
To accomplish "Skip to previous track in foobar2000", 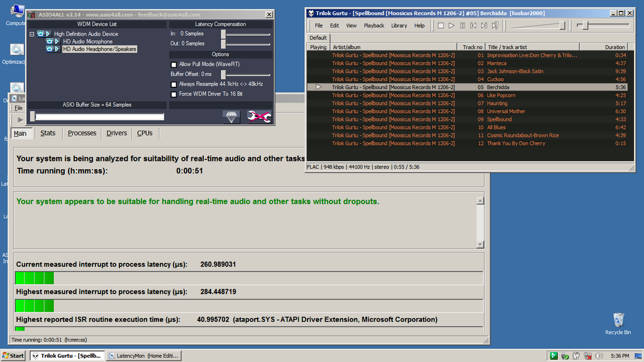I will (473, 25).
